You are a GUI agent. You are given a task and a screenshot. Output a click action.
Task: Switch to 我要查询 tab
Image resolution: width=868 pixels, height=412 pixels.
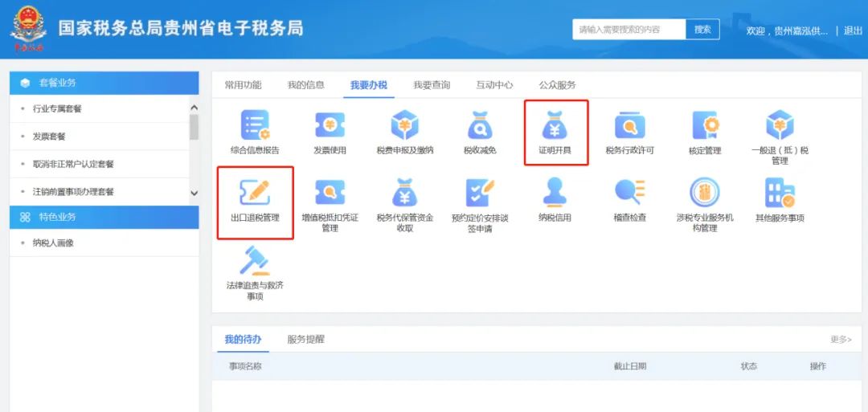coord(432,85)
